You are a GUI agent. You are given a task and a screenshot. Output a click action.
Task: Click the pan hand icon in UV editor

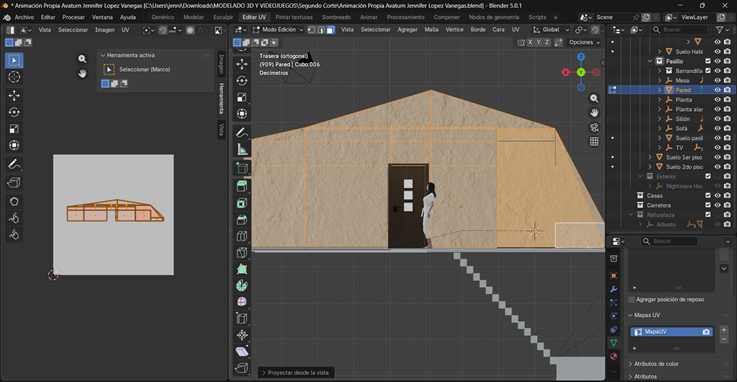point(82,73)
